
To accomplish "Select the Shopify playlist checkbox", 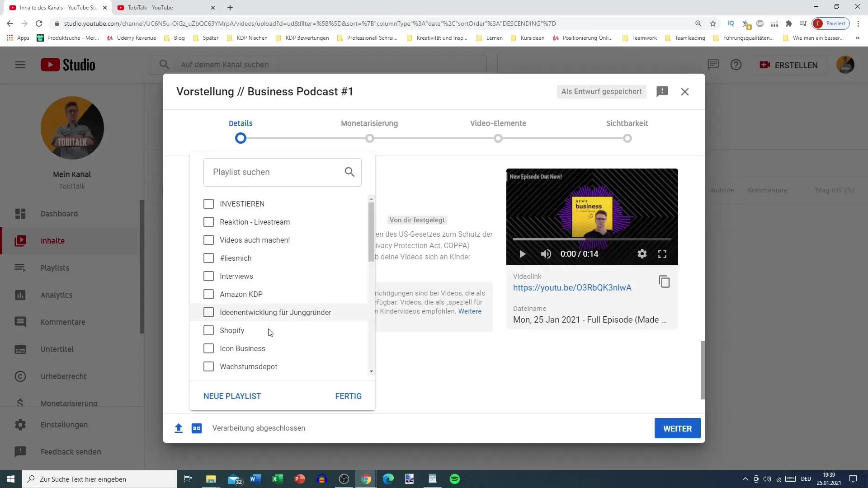I will 208,330.
